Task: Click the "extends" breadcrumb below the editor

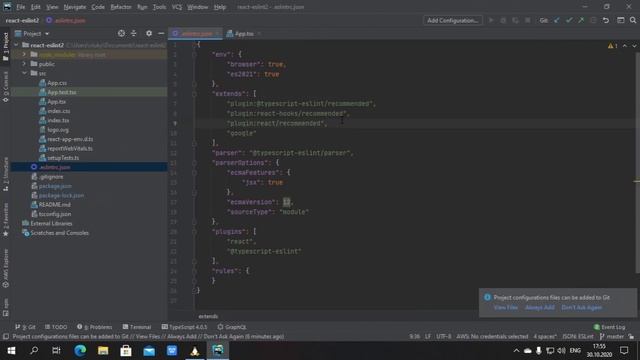Action: [x=208, y=316]
